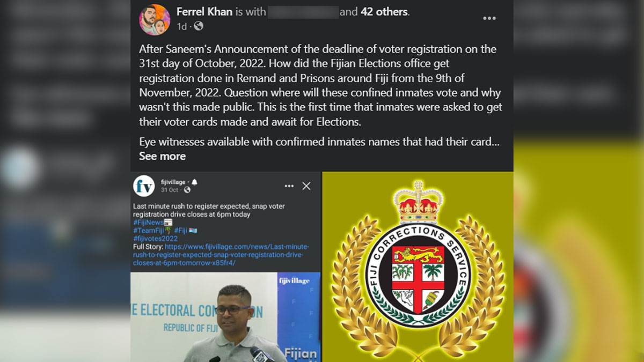Open the fijivillage post's three-dot menu

pyautogui.click(x=289, y=186)
